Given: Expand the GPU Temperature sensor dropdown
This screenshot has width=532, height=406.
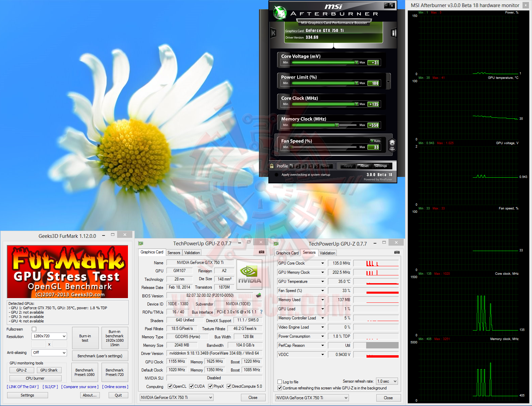Looking at the screenshot, I should point(323,281).
